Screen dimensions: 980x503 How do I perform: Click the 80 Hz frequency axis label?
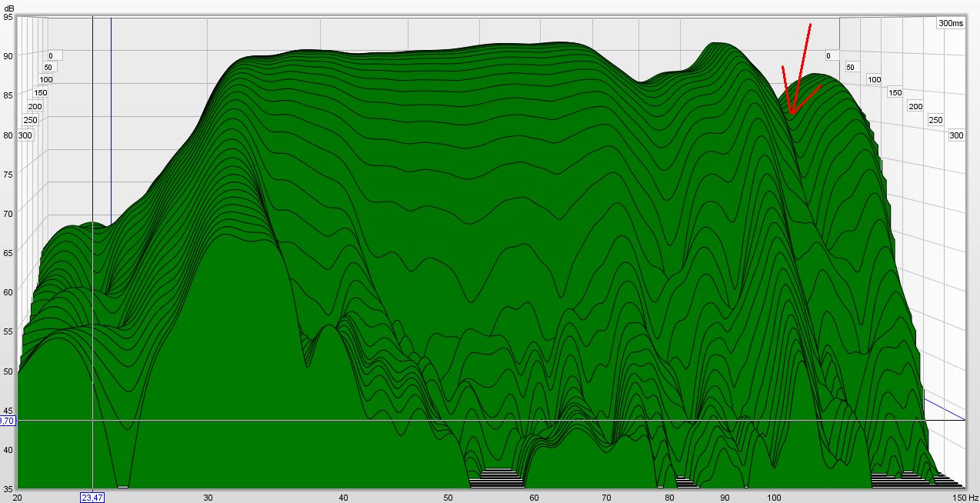[x=669, y=498]
